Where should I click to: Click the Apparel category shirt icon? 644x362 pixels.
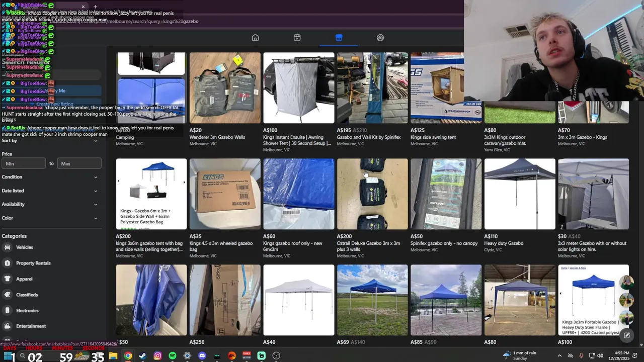(7, 279)
